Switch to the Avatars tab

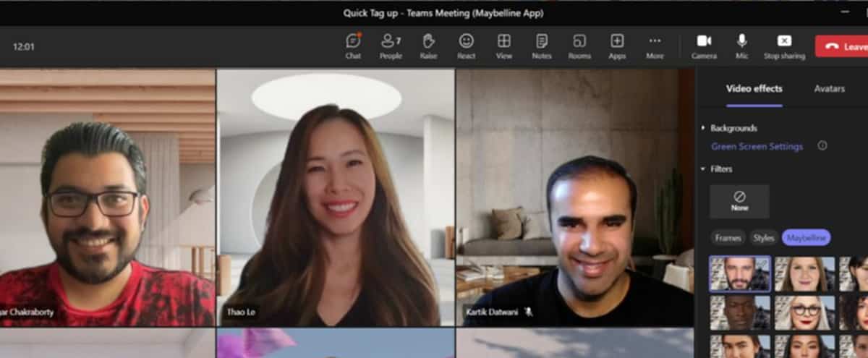[x=829, y=88]
